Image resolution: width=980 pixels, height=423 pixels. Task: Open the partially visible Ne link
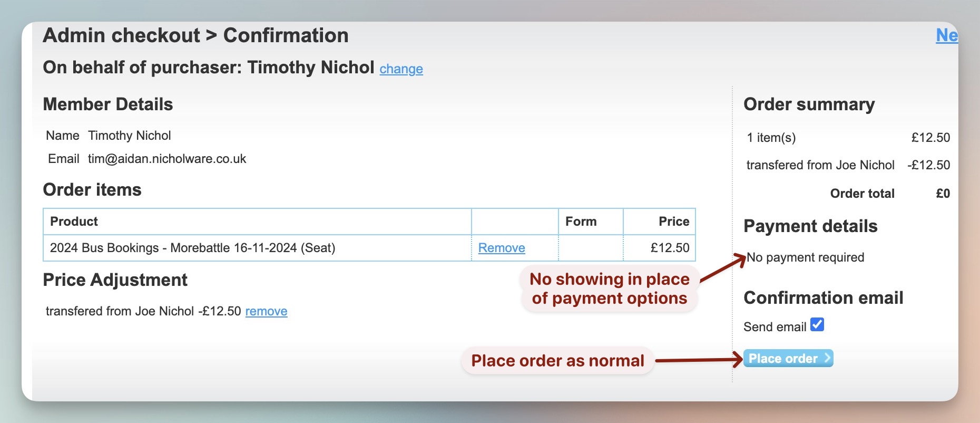(x=946, y=35)
